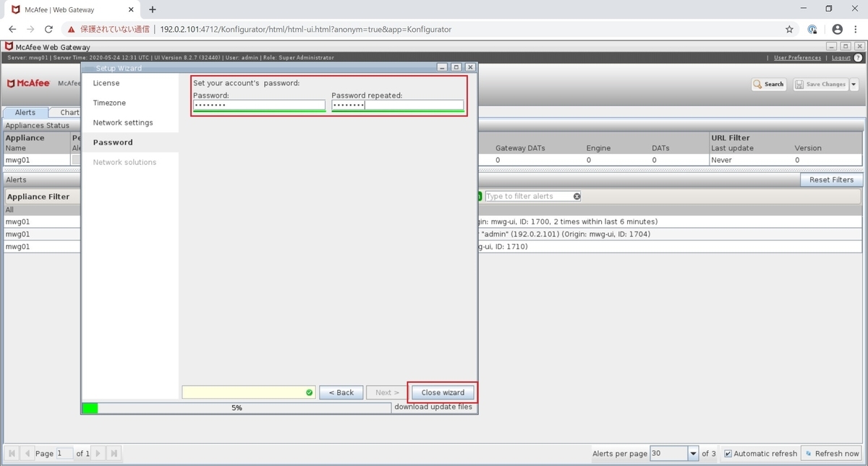The width and height of the screenshot is (868, 466).
Task: Focus the Password repeated field
Action: coord(397,105)
